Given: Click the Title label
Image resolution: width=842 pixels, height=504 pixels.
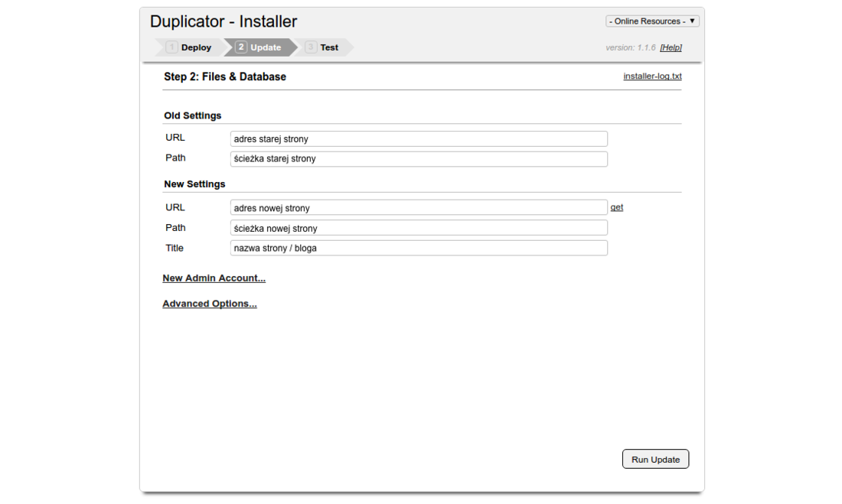Looking at the screenshot, I should (175, 248).
